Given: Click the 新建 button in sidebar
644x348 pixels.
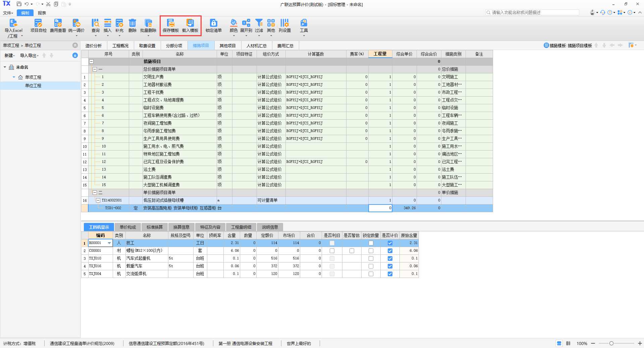Looking at the screenshot, I should click(9, 56).
